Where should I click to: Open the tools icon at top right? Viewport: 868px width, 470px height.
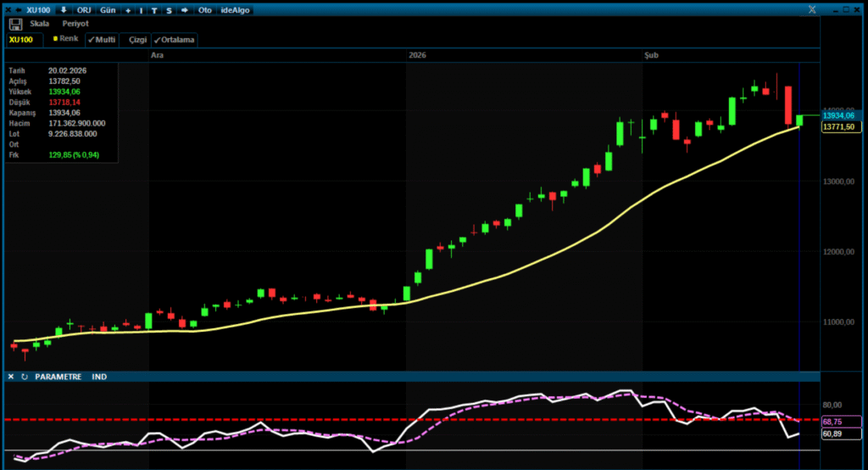coord(811,10)
